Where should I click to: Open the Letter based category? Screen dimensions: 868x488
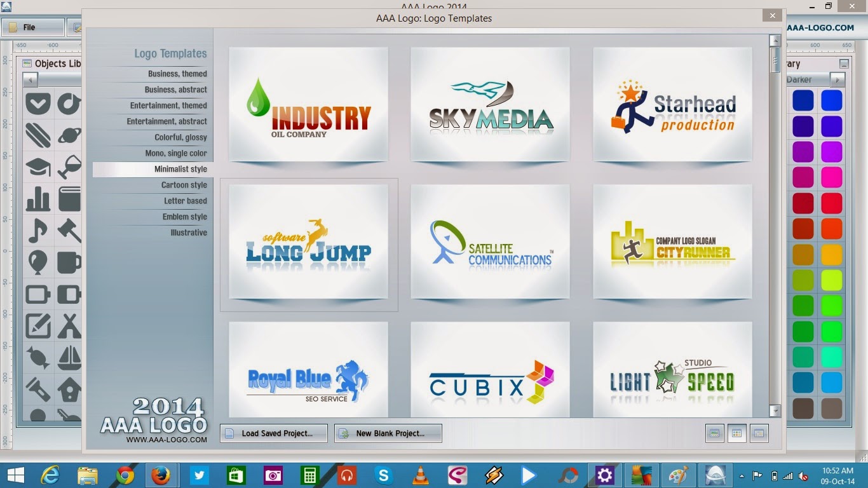click(x=185, y=201)
